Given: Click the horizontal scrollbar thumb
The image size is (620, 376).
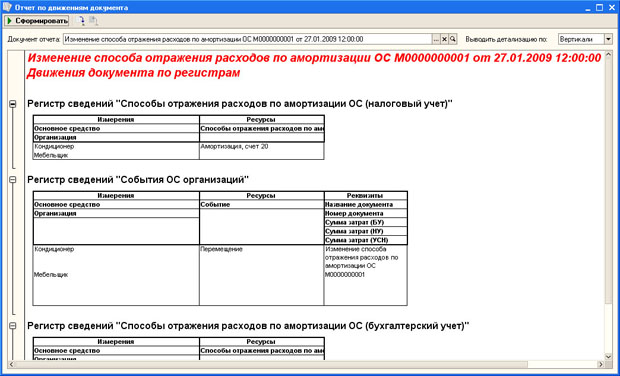Looking at the screenshot, I should pyautogui.click(x=272, y=364).
